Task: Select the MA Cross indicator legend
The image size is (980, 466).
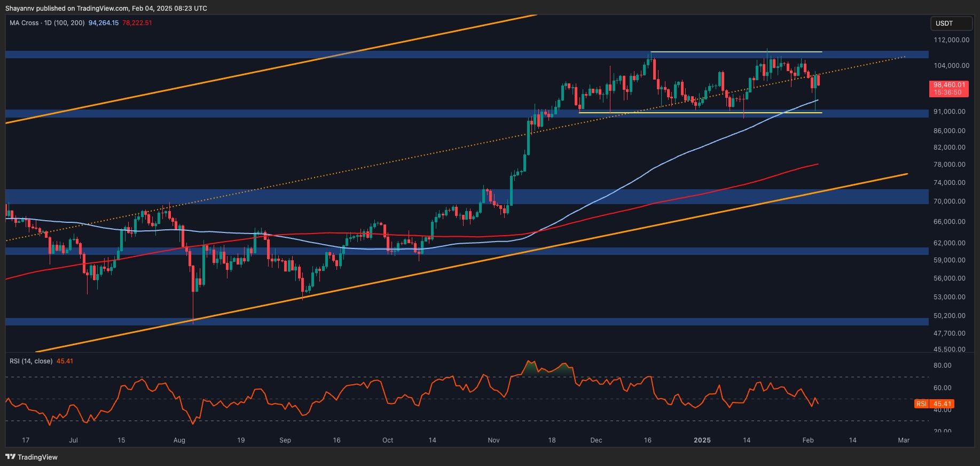Action: click(47, 23)
